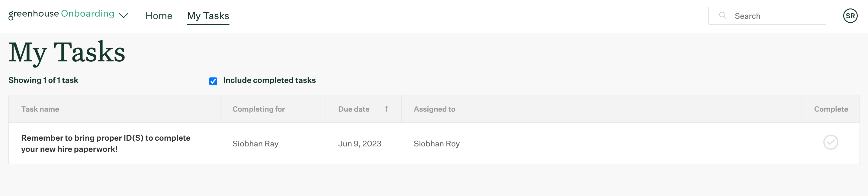The image size is (868, 196).
Task: Click Siobhan Ray in Completing for column
Action: click(x=255, y=144)
